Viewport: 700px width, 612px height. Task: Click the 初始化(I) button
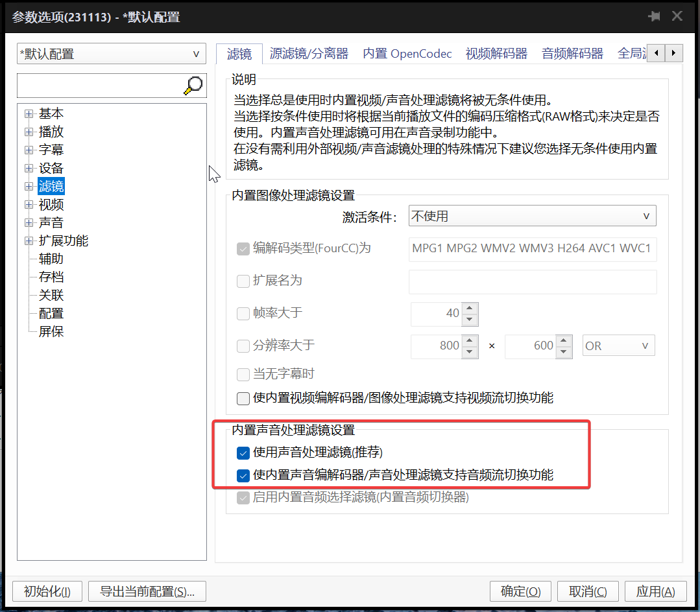tap(47, 591)
